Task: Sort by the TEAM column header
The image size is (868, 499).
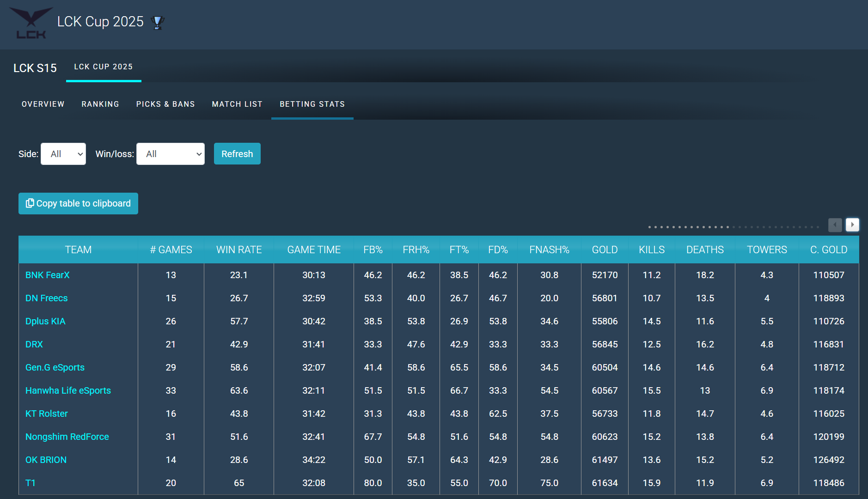Action: (x=78, y=249)
